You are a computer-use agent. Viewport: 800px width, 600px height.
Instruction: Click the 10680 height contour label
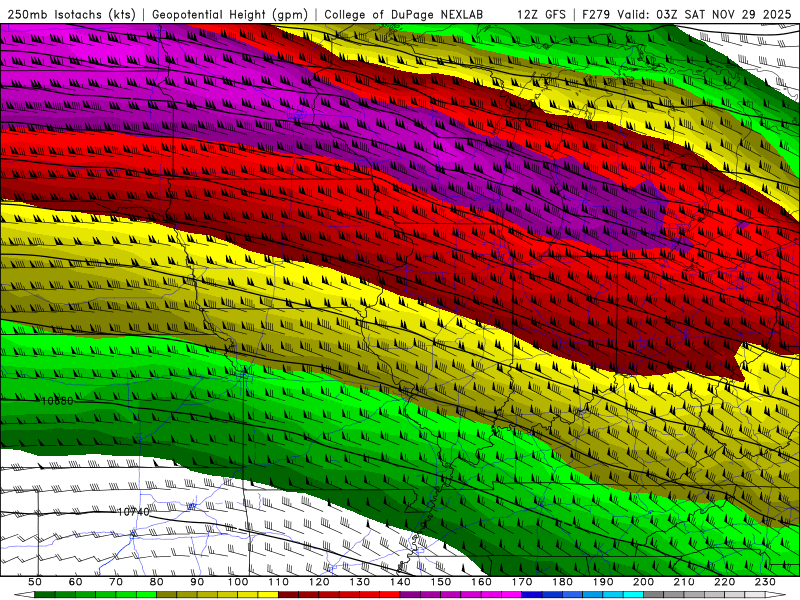point(57,401)
